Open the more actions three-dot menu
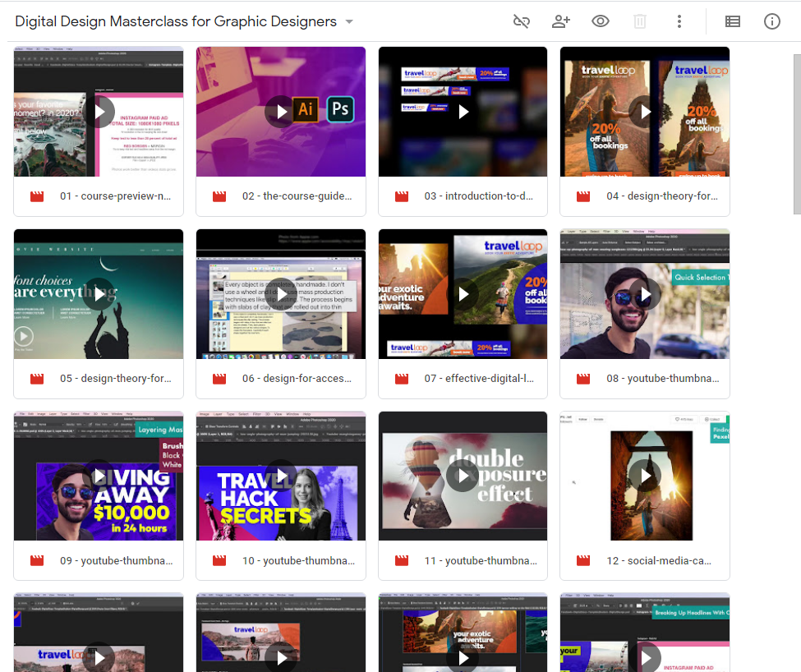 (x=679, y=21)
